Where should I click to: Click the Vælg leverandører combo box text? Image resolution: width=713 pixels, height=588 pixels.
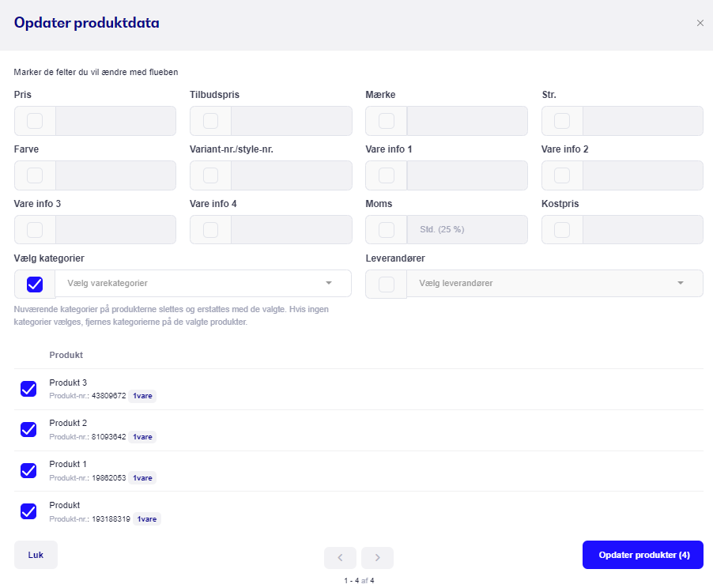[x=456, y=283]
